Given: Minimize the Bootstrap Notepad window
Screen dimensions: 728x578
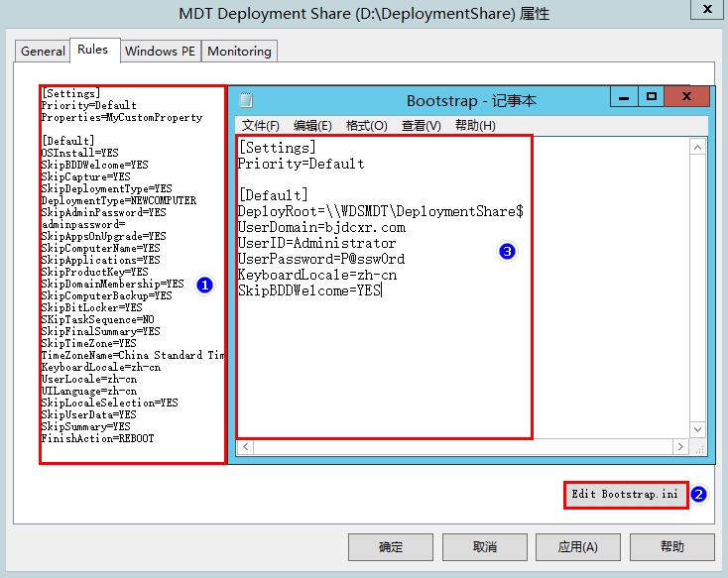Looking at the screenshot, I should (x=624, y=97).
